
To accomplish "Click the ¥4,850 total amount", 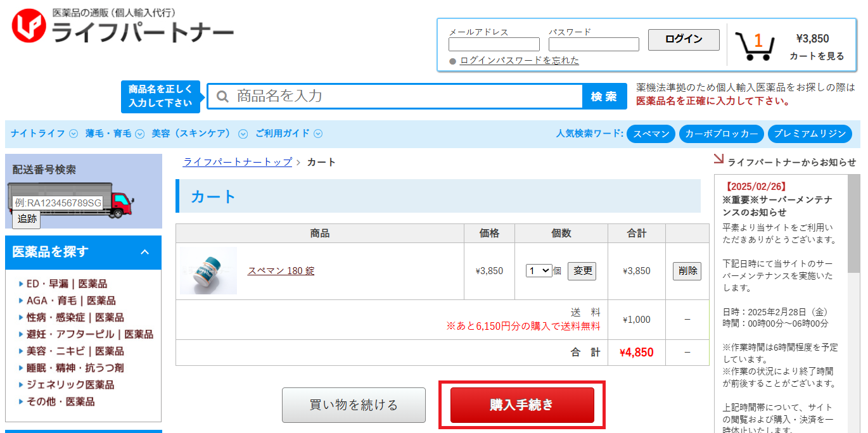I will tap(636, 353).
